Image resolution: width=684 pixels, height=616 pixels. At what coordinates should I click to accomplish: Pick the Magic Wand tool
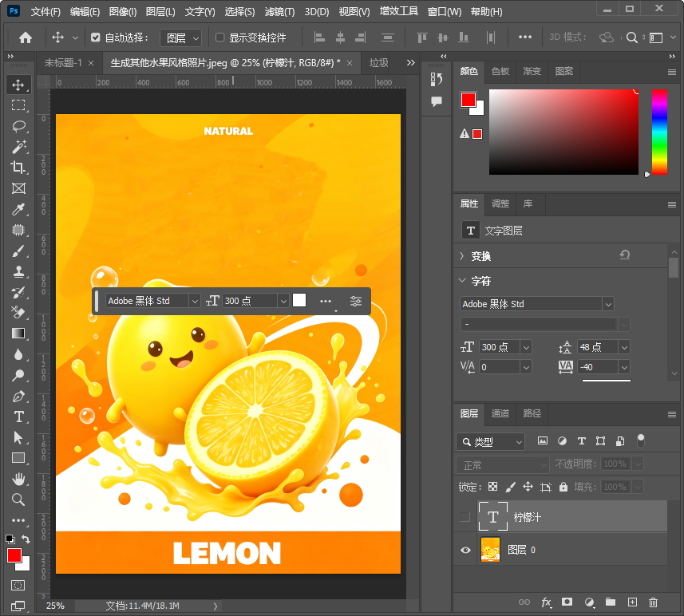pos(18,147)
